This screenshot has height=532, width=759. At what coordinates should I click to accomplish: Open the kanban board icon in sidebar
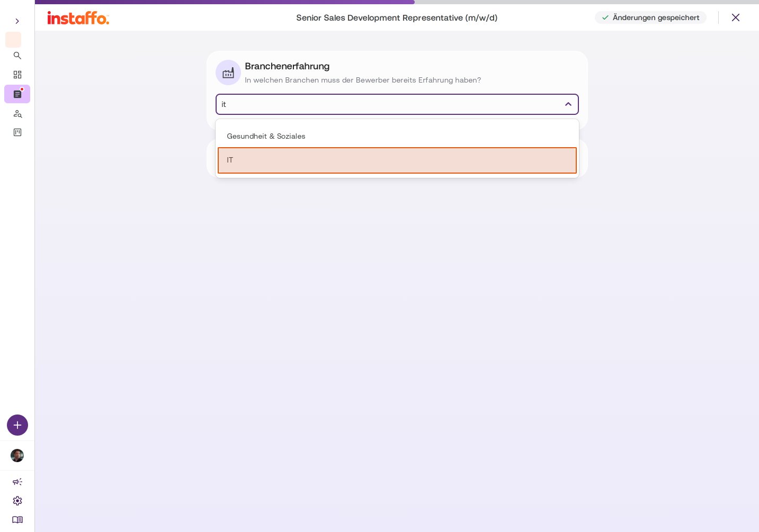pyautogui.click(x=17, y=132)
